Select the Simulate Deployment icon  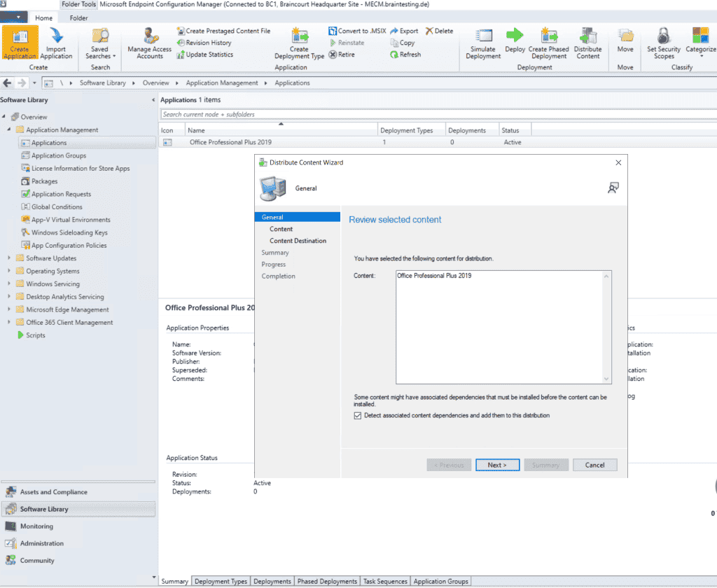(x=483, y=42)
